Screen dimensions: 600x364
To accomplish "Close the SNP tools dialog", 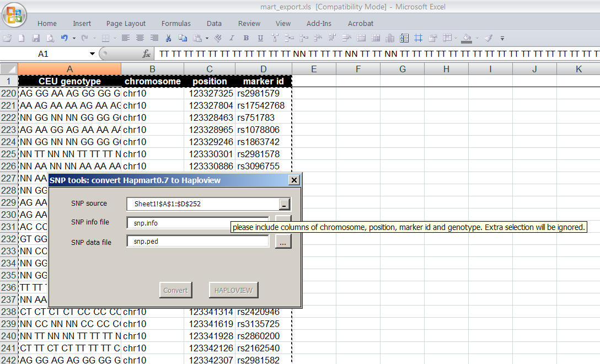I will pos(294,180).
